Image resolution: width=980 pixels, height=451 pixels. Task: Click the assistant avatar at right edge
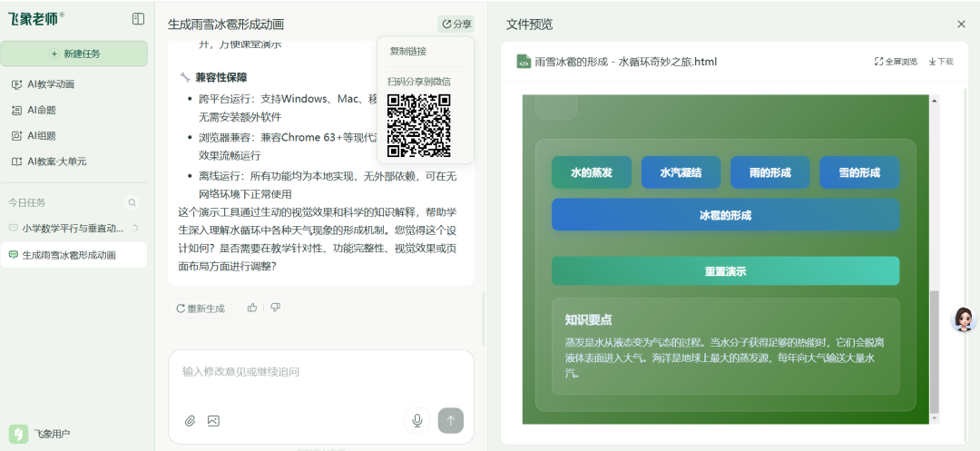(x=963, y=319)
